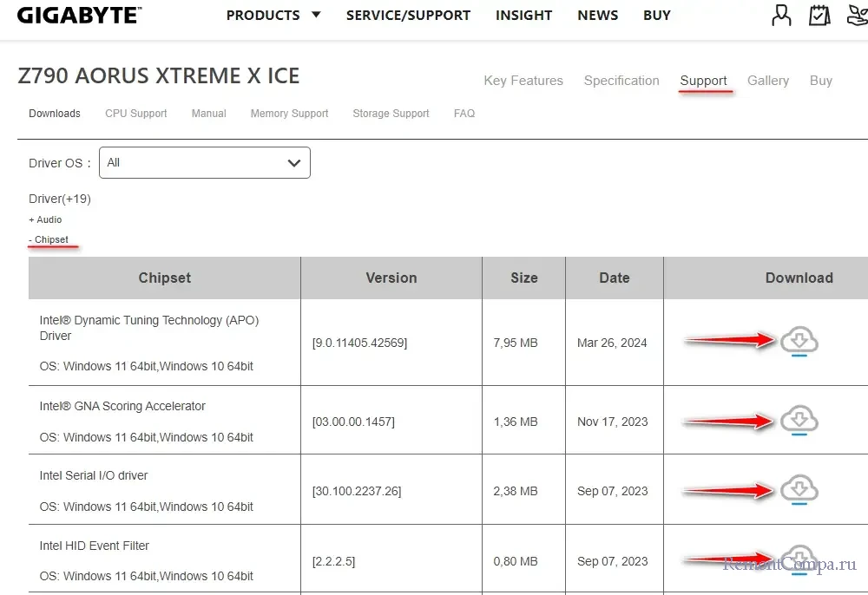Click the GIGABYTE logo
This screenshot has height=595, width=868.
(x=79, y=15)
